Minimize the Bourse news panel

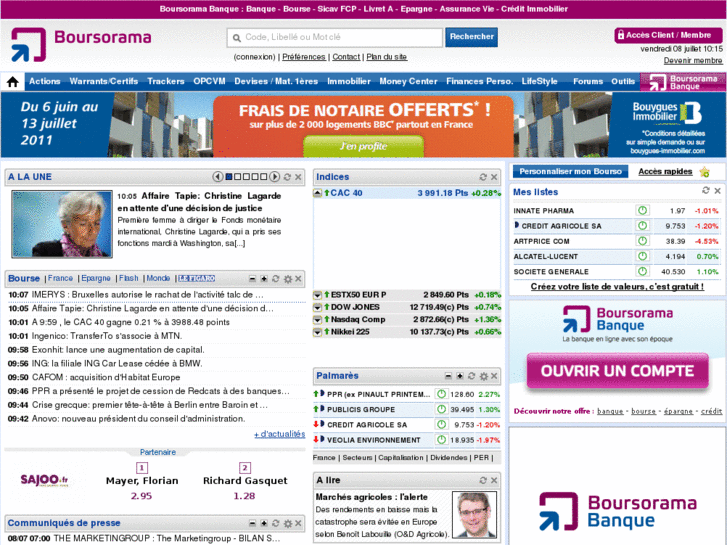(252, 279)
